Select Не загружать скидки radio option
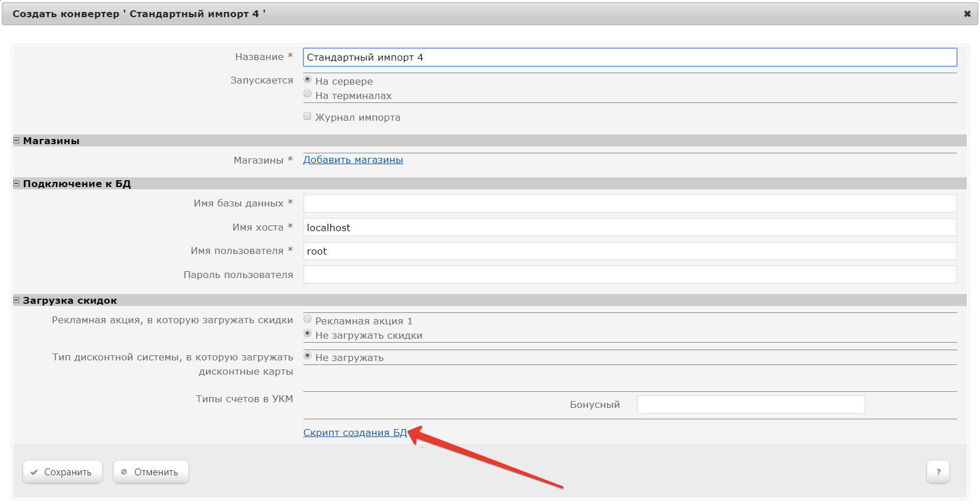 point(307,334)
